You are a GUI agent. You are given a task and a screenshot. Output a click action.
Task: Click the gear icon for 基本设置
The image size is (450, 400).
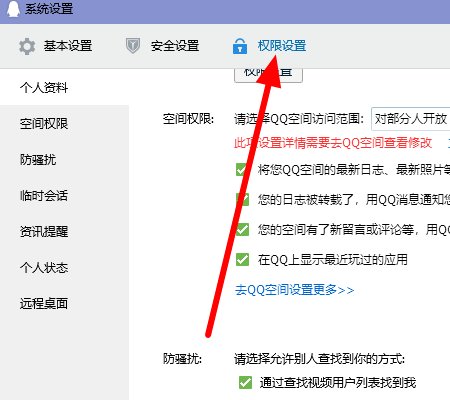click(27, 46)
